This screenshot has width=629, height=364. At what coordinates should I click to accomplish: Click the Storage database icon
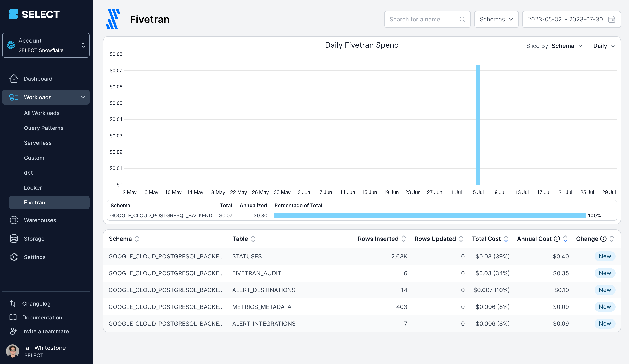pyautogui.click(x=14, y=239)
